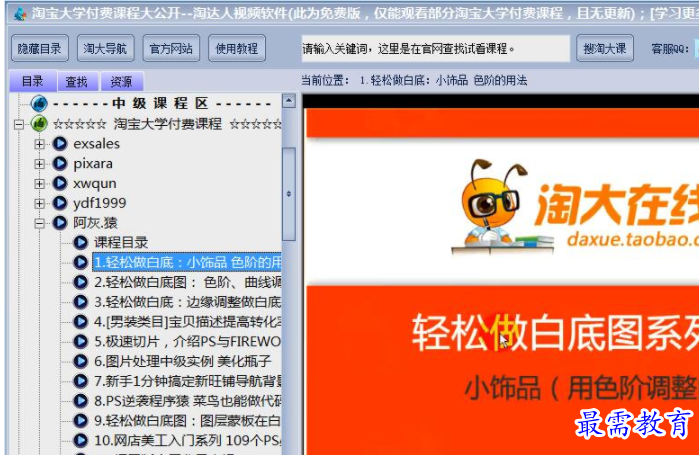Select the exsales tree item

(x=96, y=143)
